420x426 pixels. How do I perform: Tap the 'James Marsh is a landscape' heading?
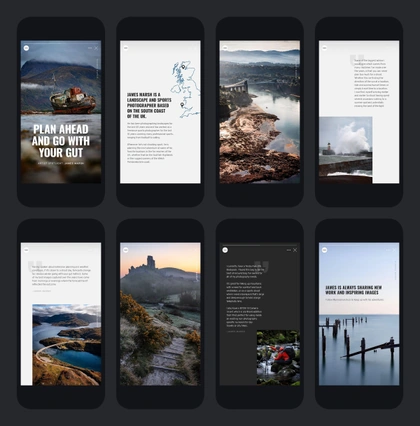coord(149,105)
